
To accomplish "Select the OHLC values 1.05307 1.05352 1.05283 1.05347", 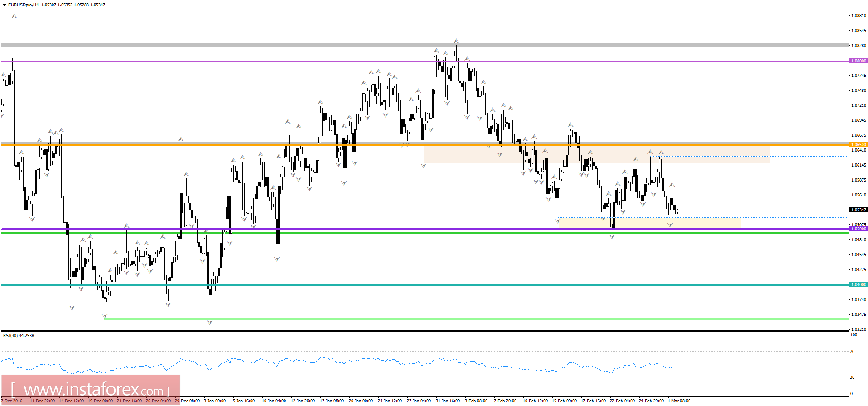I will pos(73,5).
